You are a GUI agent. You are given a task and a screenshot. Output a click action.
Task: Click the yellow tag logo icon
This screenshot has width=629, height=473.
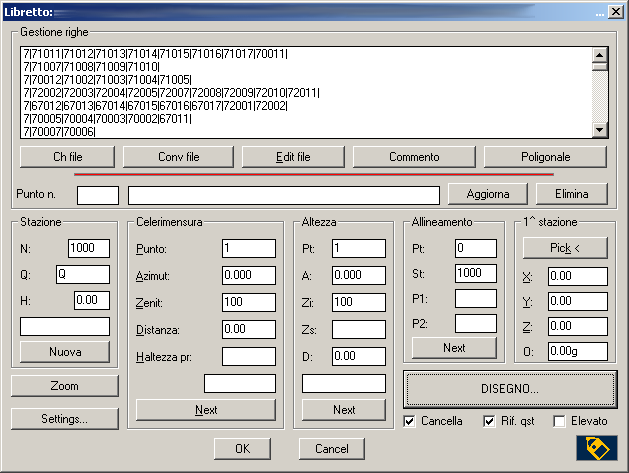[x=597, y=448]
